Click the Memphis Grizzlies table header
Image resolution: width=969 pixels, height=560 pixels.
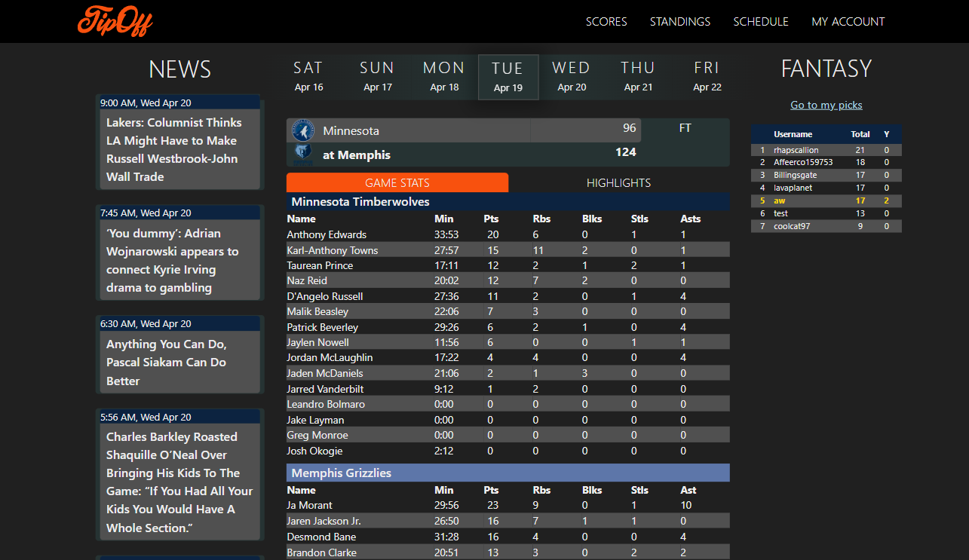pos(508,473)
